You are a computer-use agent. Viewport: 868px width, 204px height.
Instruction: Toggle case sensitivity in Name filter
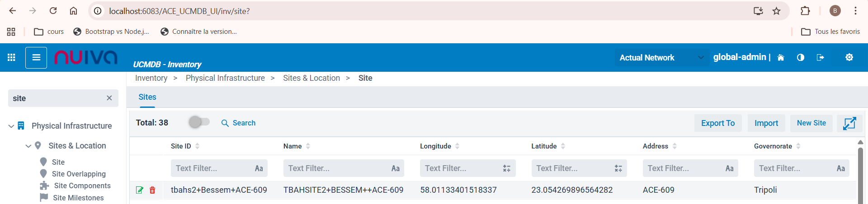click(x=395, y=168)
